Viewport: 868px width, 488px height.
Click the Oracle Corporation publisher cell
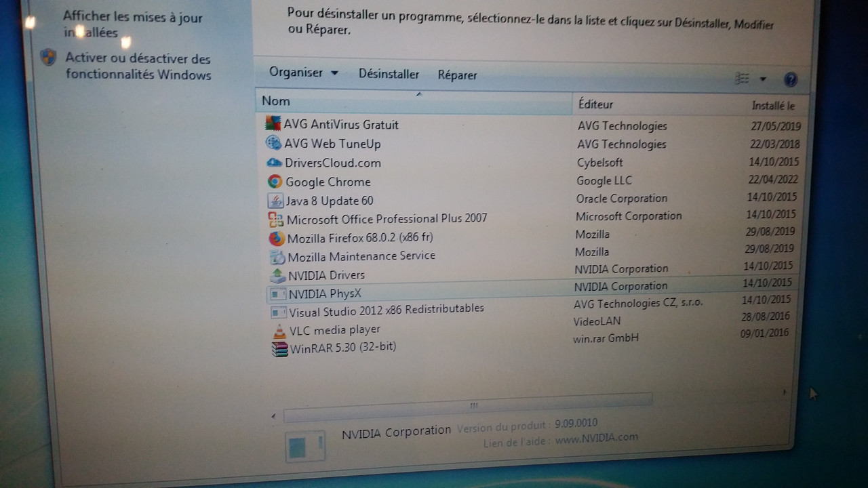click(x=622, y=199)
